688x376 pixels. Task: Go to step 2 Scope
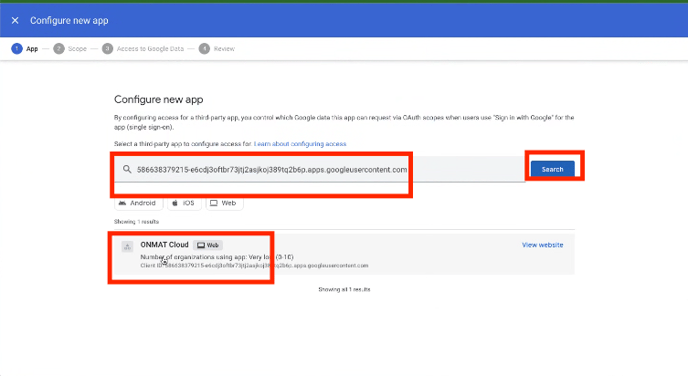pyautogui.click(x=70, y=49)
